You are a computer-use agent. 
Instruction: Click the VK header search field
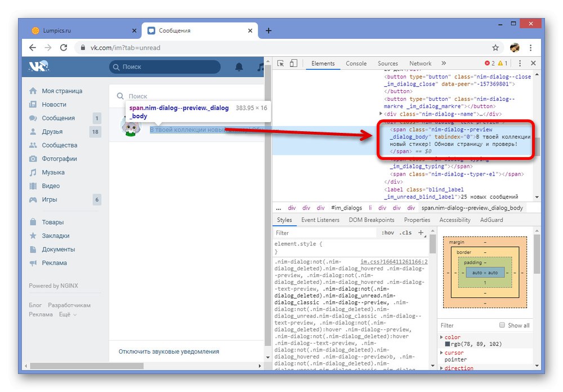coord(165,67)
